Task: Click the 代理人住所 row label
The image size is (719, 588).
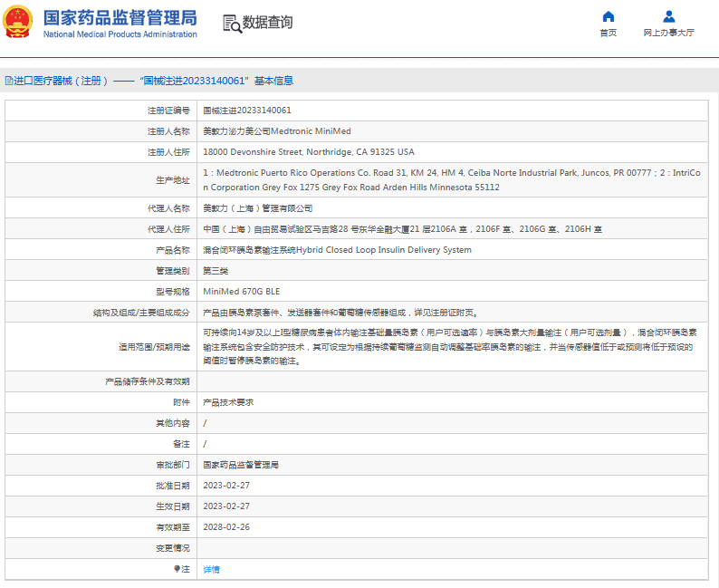Action: pos(168,229)
